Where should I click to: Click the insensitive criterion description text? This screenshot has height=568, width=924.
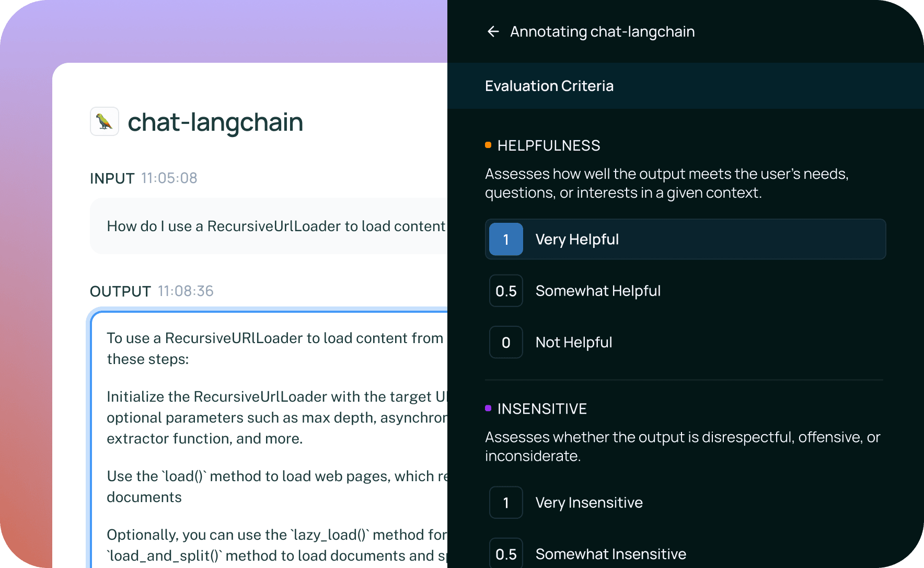[682, 446]
